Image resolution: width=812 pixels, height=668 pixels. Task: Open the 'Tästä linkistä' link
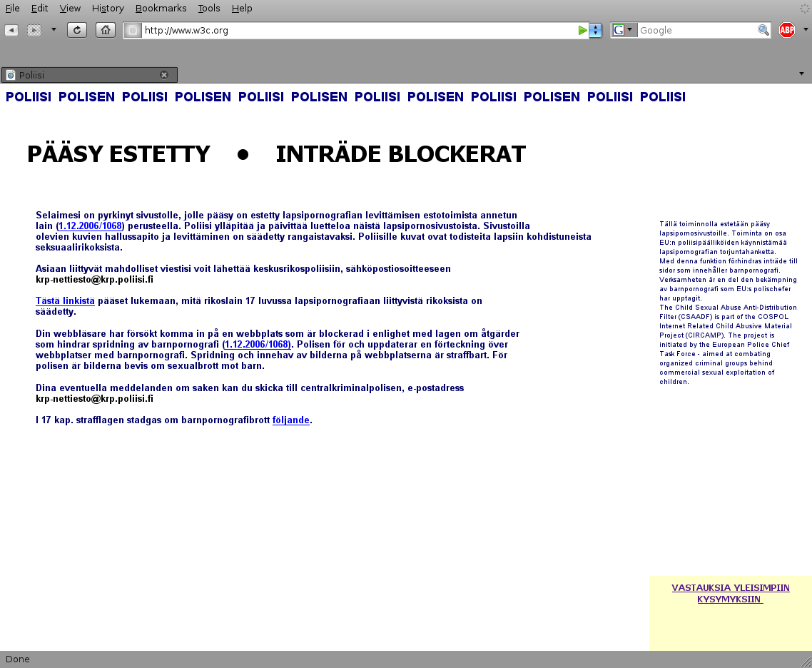tap(65, 301)
